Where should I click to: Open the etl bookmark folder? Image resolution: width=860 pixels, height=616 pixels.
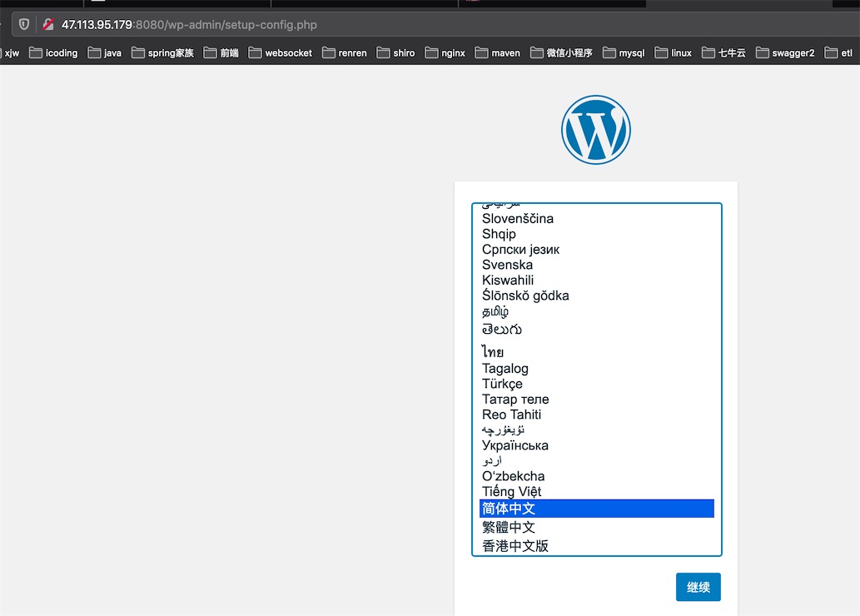(839, 52)
